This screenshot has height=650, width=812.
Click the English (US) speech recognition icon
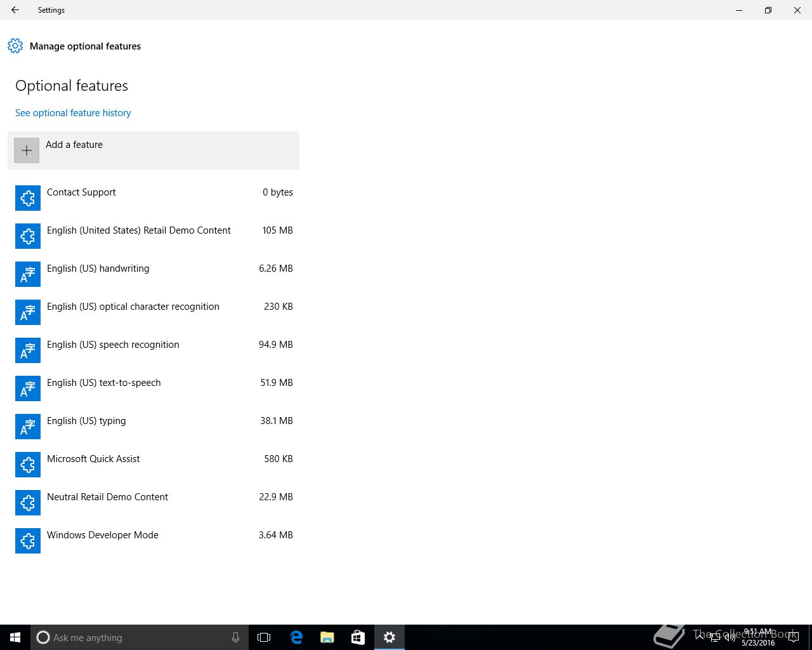(x=28, y=350)
